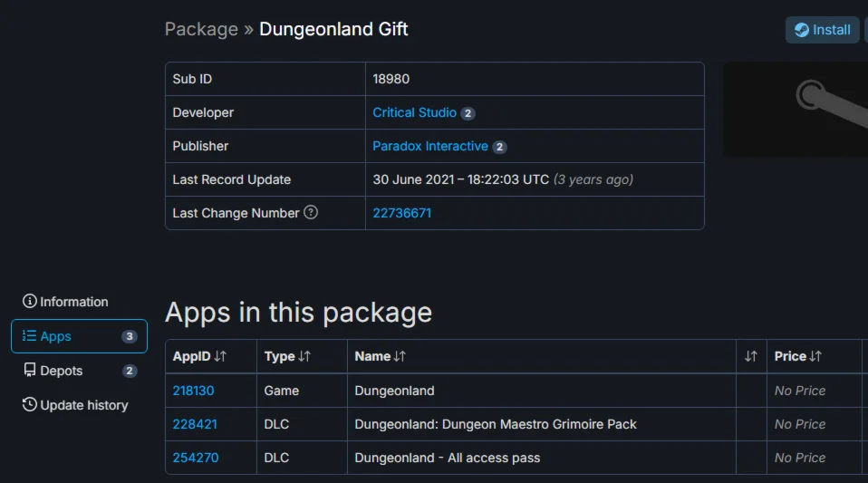Open change number 22736671 link
The height and width of the screenshot is (483, 868).
pos(401,213)
